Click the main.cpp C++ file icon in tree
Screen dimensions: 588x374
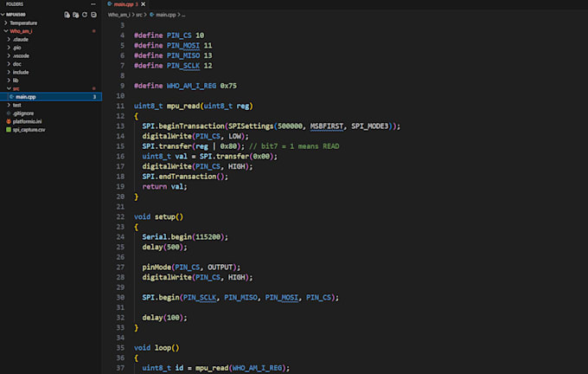(x=11, y=97)
